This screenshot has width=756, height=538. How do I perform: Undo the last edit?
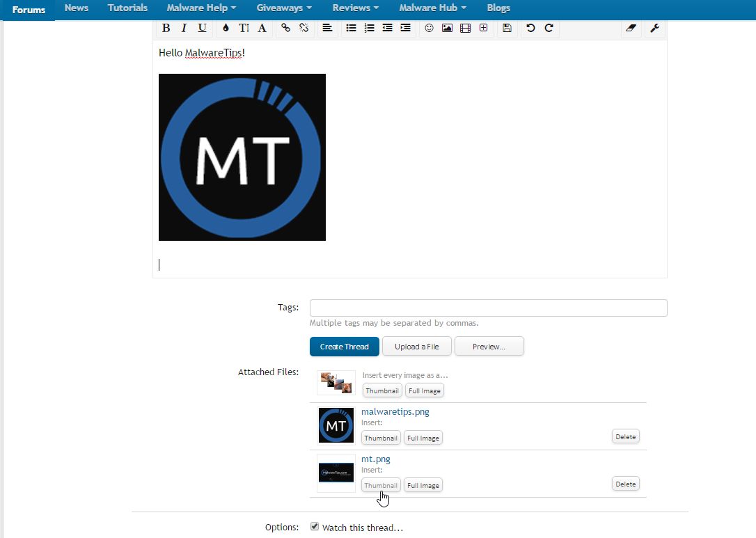(x=531, y=28)
